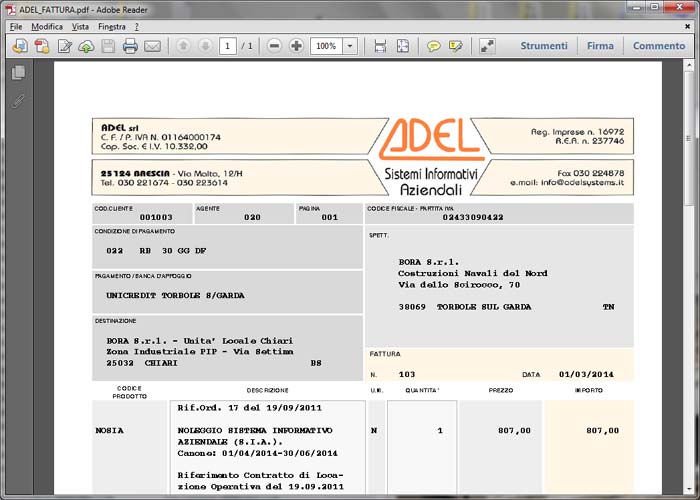Viewport: 700px width, 500px height.
Task: Toggle fit full page view
Action: 402,46
